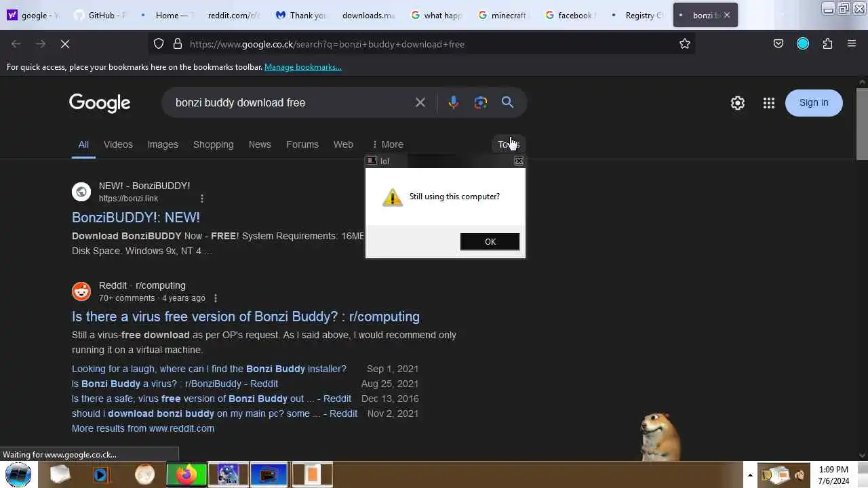868x488 pixels.
Task: Switch to the Images results tab
Action: pyautogui.click(x=163, y=144)
